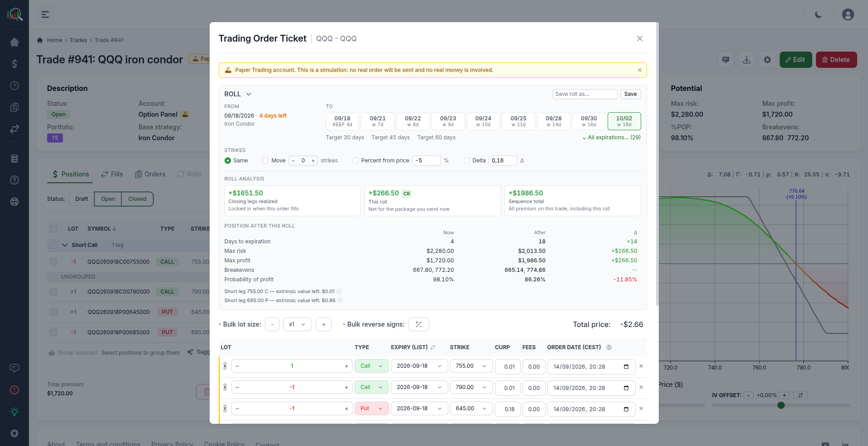Click the red Delete button
This screenshot has height=446, width=868.
(836, 60)
